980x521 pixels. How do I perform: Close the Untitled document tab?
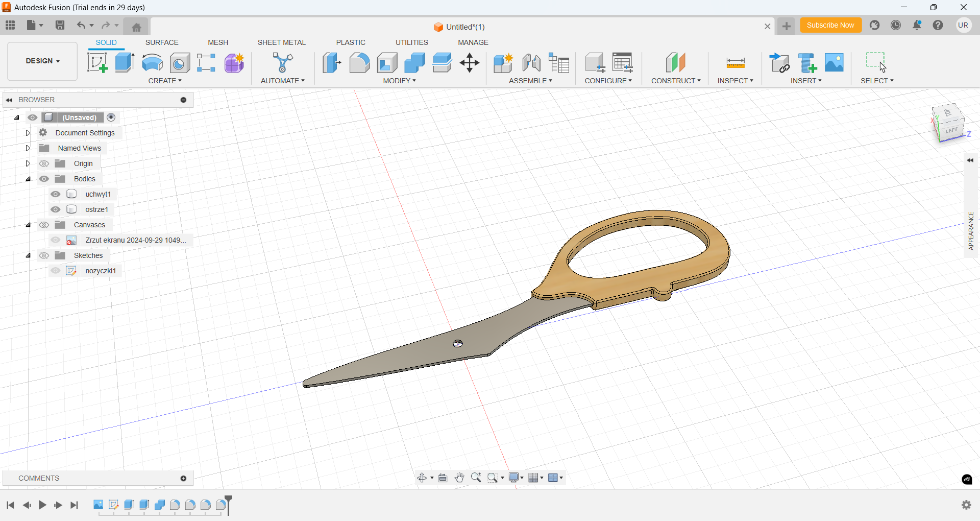[x=767, y=27]
